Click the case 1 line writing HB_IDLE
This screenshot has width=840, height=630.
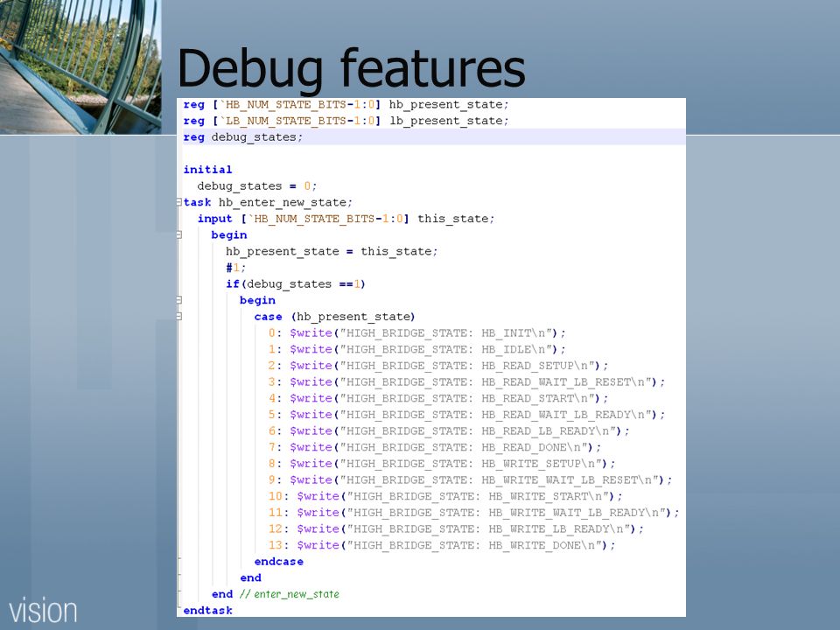click(x=416, y=349)
